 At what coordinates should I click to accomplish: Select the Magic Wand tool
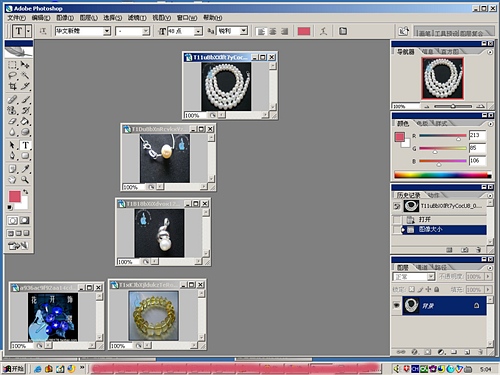(25, 75)
